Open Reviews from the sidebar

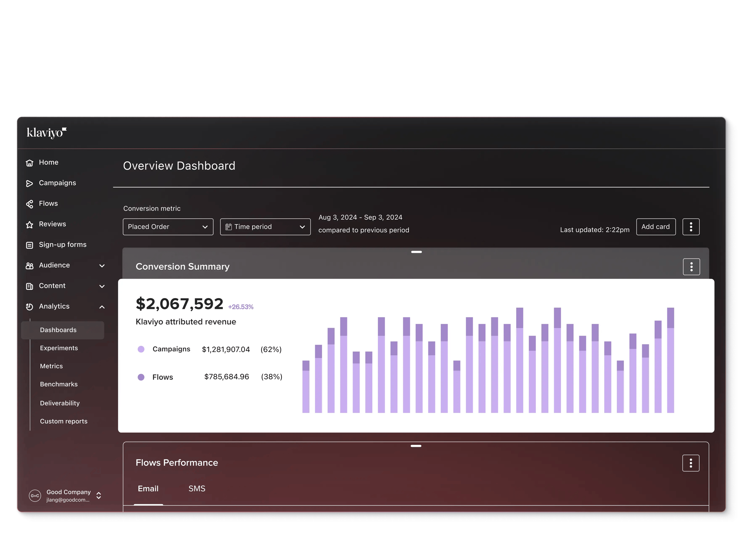53,224
